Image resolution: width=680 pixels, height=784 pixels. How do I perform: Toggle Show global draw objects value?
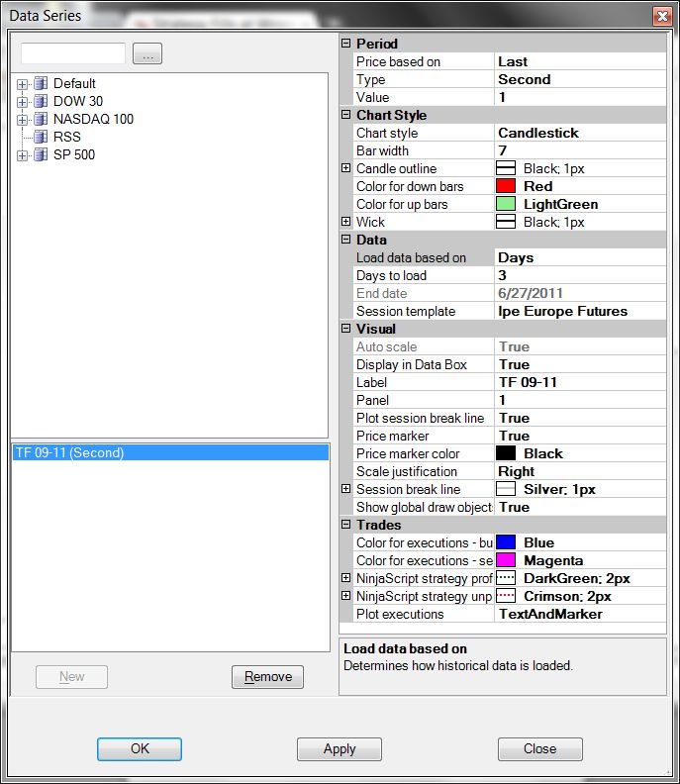coord(580,507)
